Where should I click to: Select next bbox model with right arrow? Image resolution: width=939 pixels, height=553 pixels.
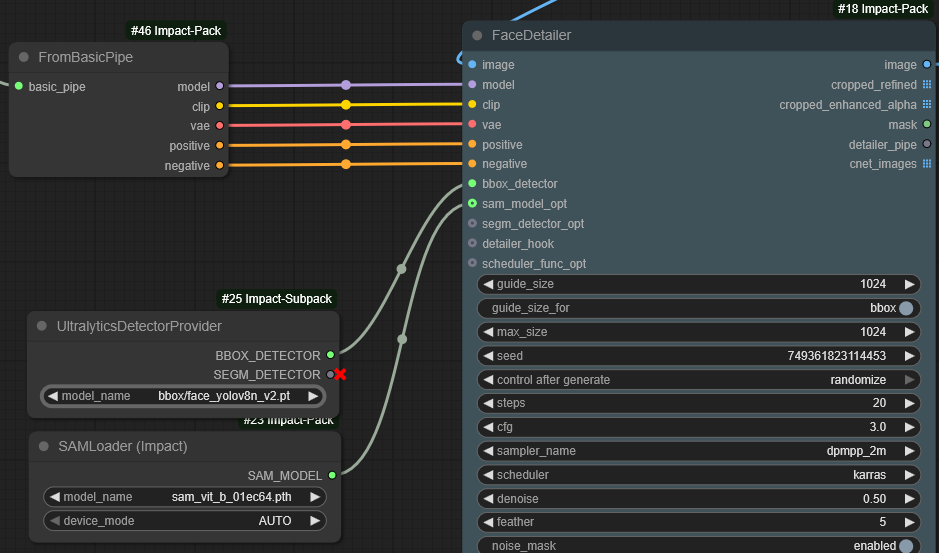click(314, 396)
